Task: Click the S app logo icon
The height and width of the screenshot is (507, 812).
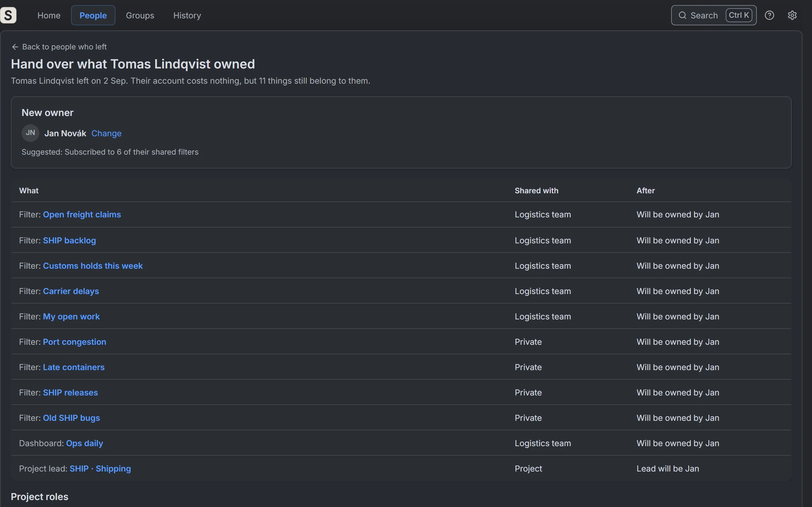Action: tap(8, 15)
